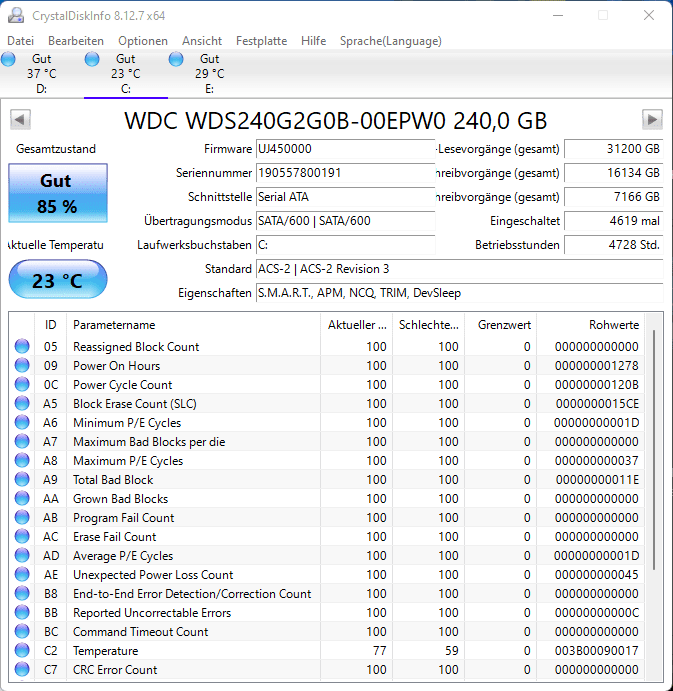The height and width of the screenshot is (691, 673).
Task: Click status icon of Total Bad Block row
Action: pyautogui.click(x=22, y=479)
